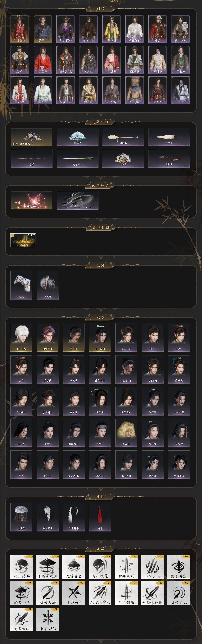
Task: Select the 墨染尘 weapon effect
Action: pos(78,200)
